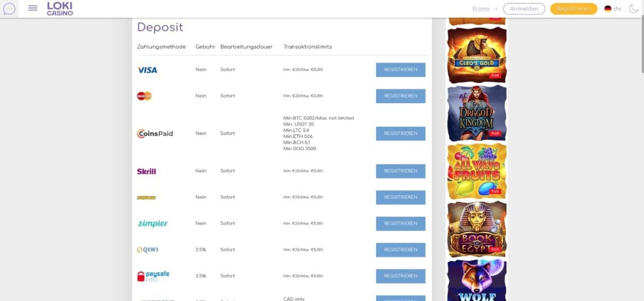
Task: Click Sofort in the VISA row
Action: 228,70
